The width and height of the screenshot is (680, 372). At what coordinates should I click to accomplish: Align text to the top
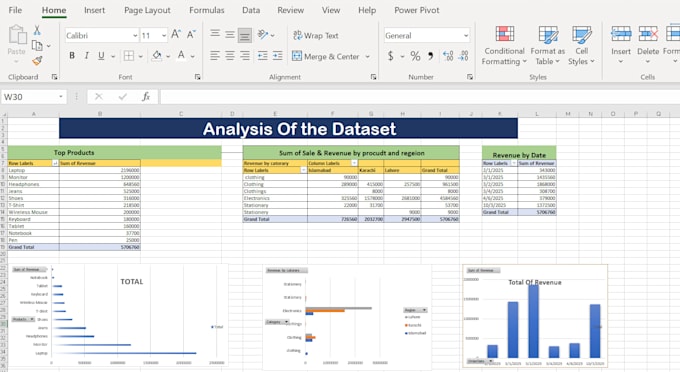click(x=215, y=34)
